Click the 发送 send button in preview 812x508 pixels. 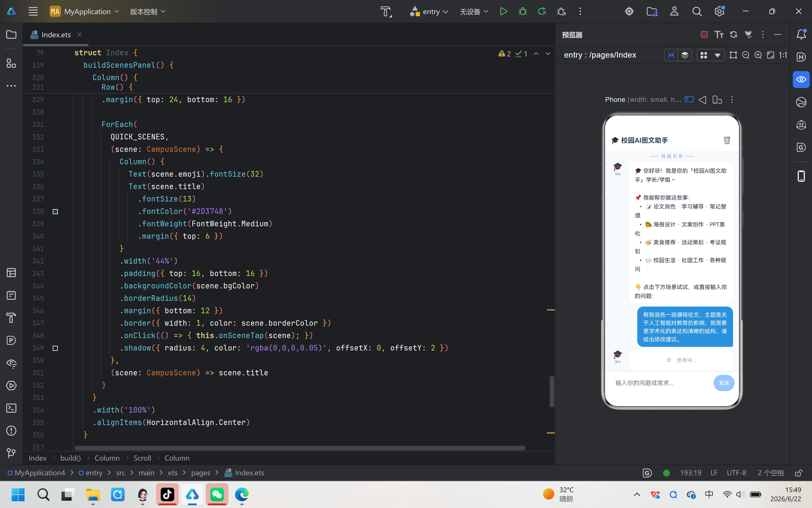click(x=724, y=383)
